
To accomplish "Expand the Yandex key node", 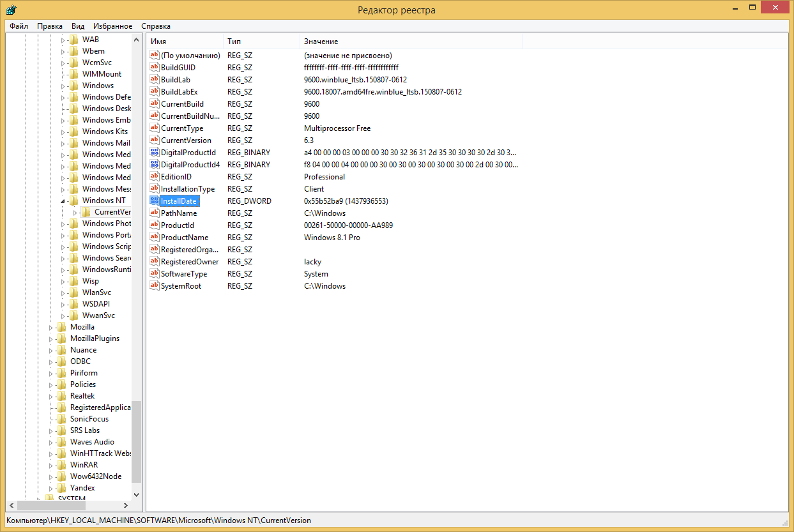I will tap(51, 488).
